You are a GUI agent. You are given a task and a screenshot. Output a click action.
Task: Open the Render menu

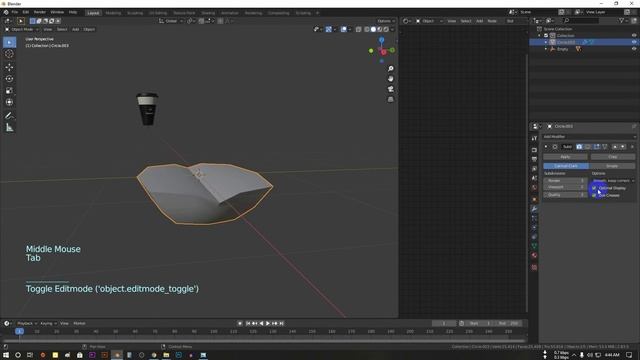point(40,12)
